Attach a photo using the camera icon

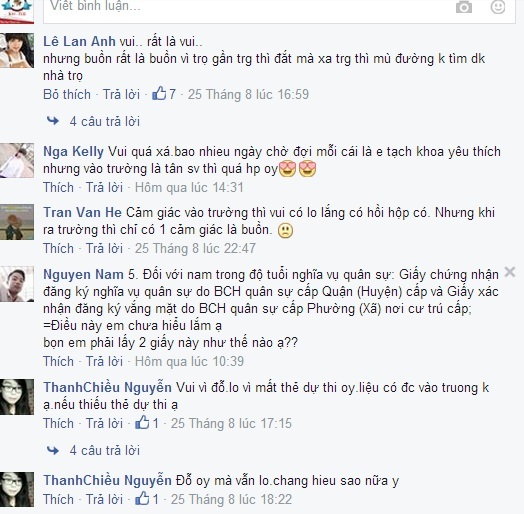(464, 6)
